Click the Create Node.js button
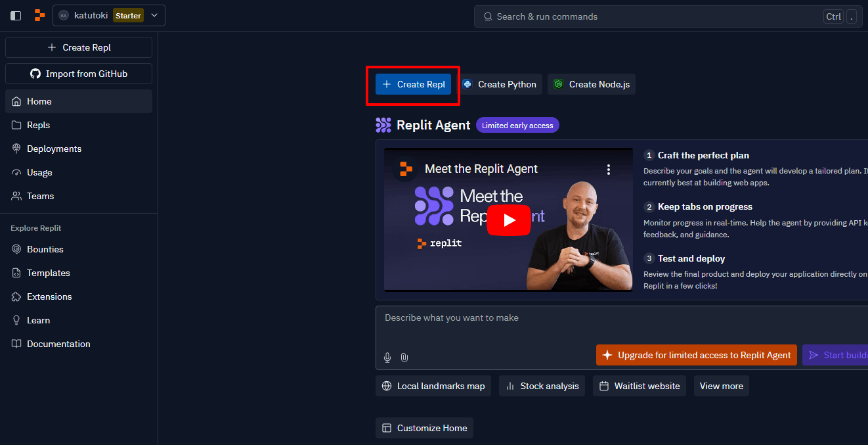Viewport: 868px width, 445px height. pos(592,84)
